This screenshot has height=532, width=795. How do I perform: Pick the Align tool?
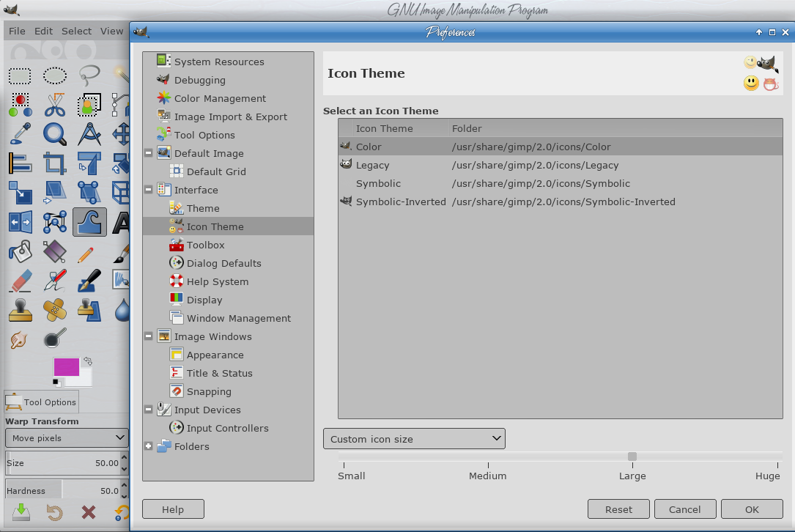(x=21, y=164)
